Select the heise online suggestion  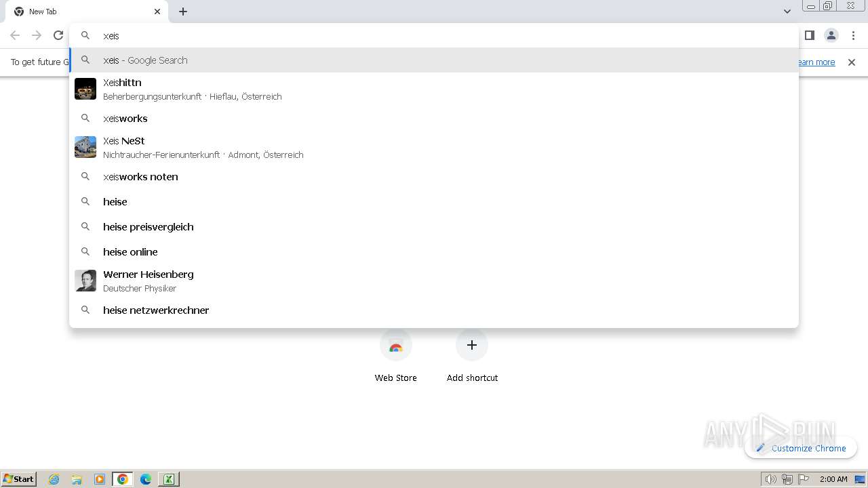(434, 252)
